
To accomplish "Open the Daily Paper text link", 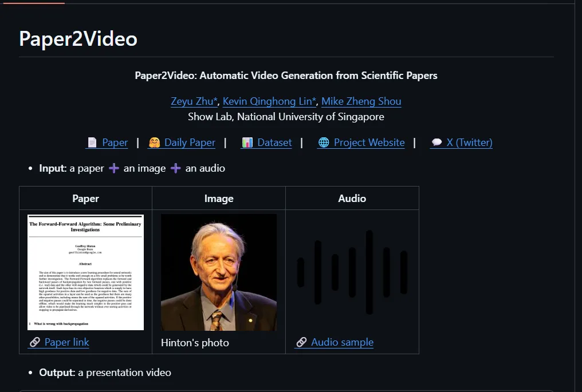I will (x=190, y=142).
